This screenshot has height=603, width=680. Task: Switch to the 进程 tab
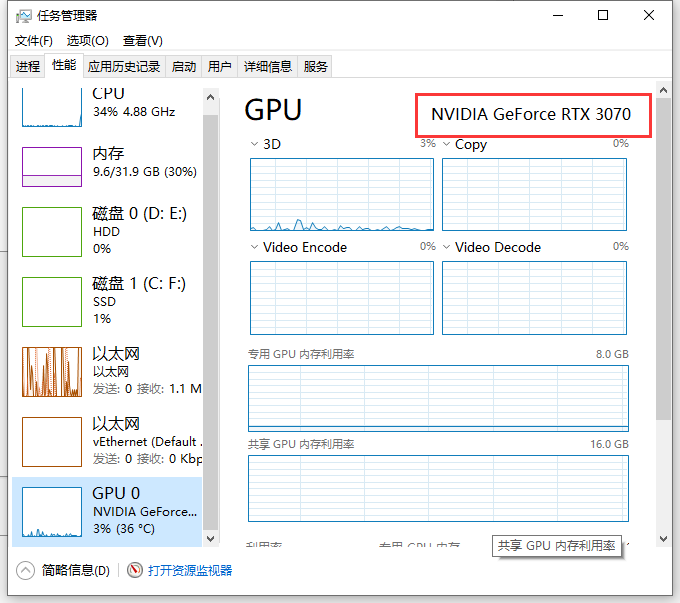click(x=27, y=67)
